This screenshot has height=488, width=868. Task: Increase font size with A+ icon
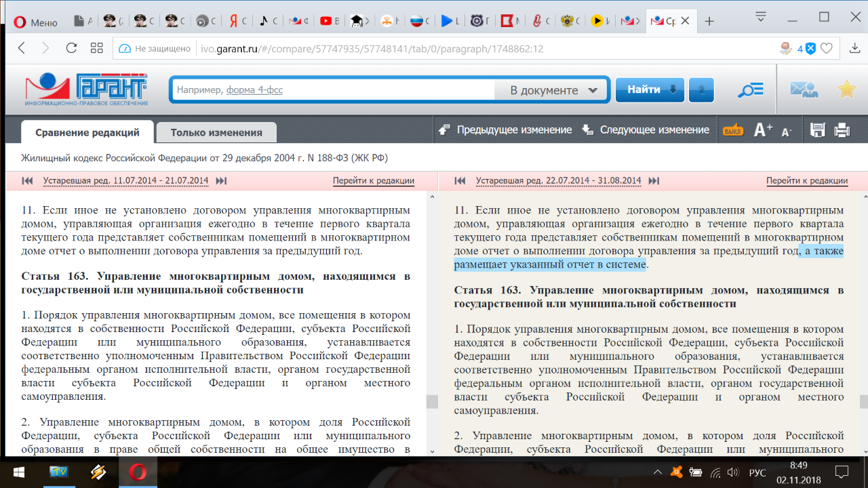click(x=763, y=130)
